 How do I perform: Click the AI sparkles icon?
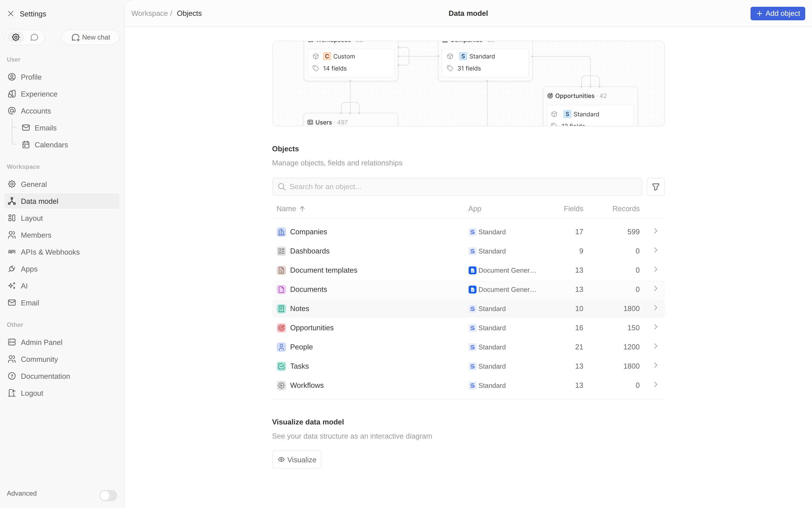12,286
